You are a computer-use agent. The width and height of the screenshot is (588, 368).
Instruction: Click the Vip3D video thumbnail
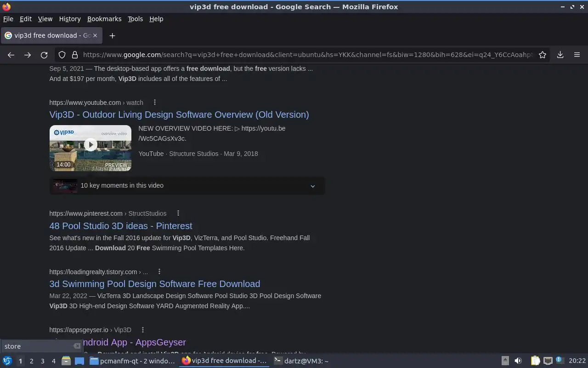90,148
